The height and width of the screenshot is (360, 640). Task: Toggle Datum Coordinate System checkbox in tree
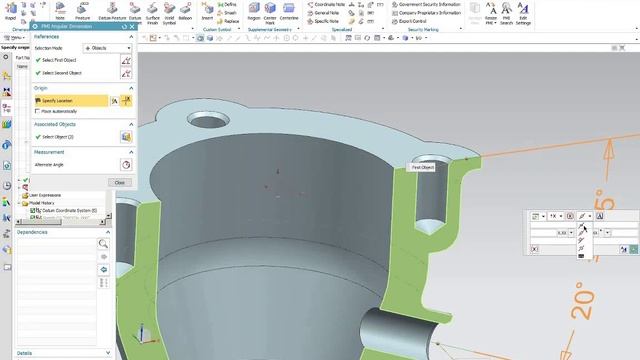coord(32,210)
